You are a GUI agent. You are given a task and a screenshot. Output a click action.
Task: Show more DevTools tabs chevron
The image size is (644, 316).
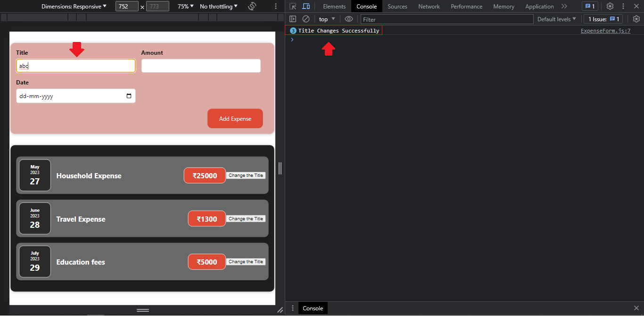point(564,6)
